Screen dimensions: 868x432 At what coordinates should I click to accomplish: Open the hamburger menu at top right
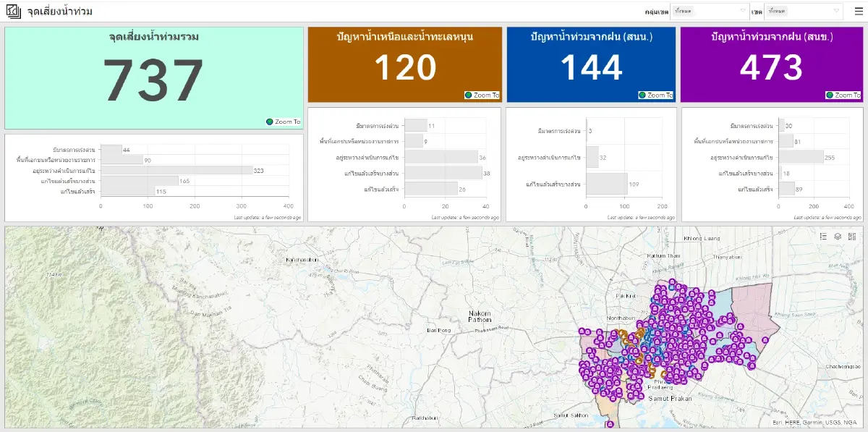(x=859, y=11)
